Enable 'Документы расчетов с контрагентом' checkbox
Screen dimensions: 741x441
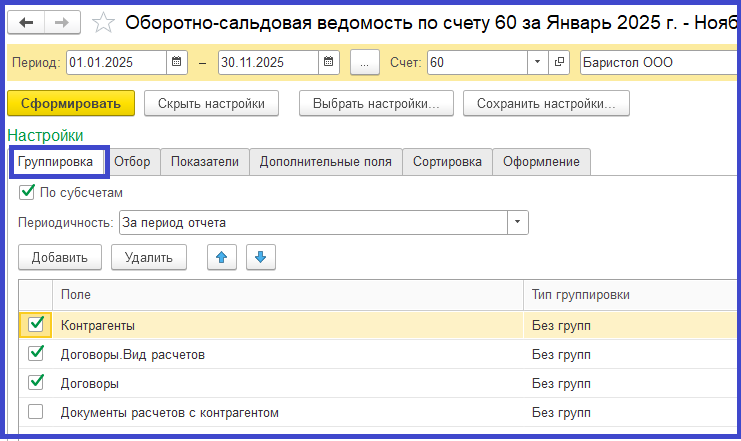(x=35, y=412)
